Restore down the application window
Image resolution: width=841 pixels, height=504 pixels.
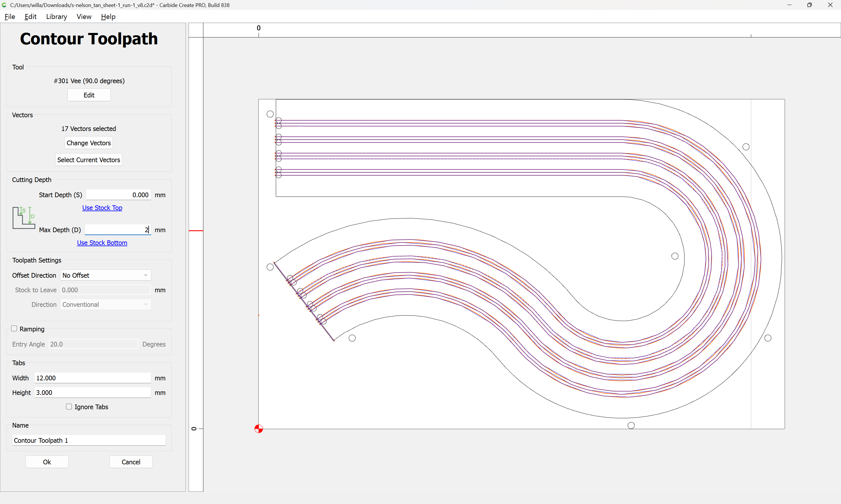pos(809,5)
